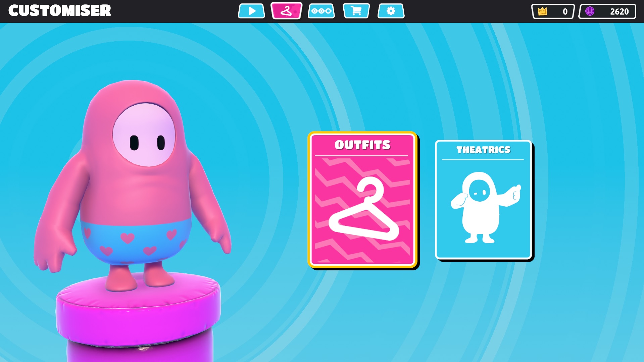Click the CUSTOMISER screen title
The image size is (644, 362).
60,11
